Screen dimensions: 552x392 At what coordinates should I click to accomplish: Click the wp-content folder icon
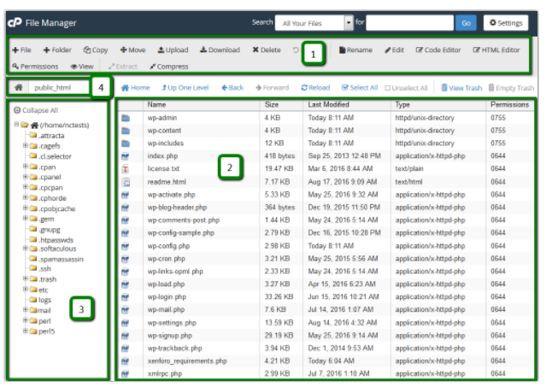coord(126,131)
